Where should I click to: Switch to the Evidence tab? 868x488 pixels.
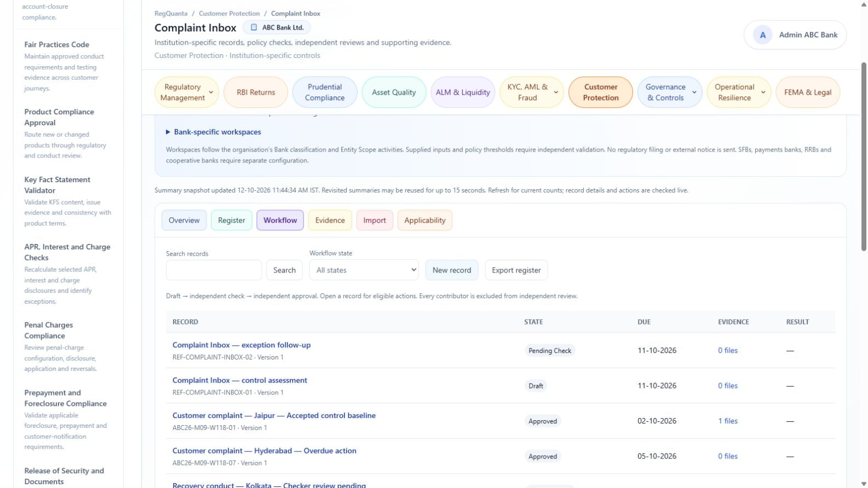(330, 220)
